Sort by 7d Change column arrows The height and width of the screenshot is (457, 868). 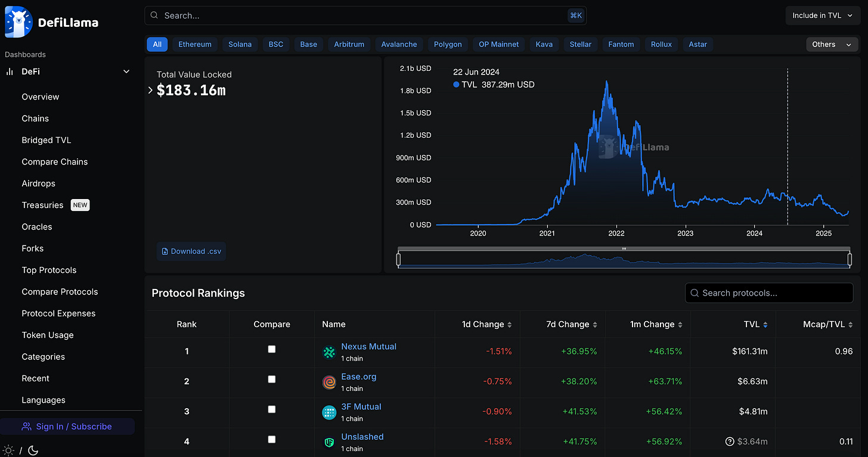click(594, 325)
